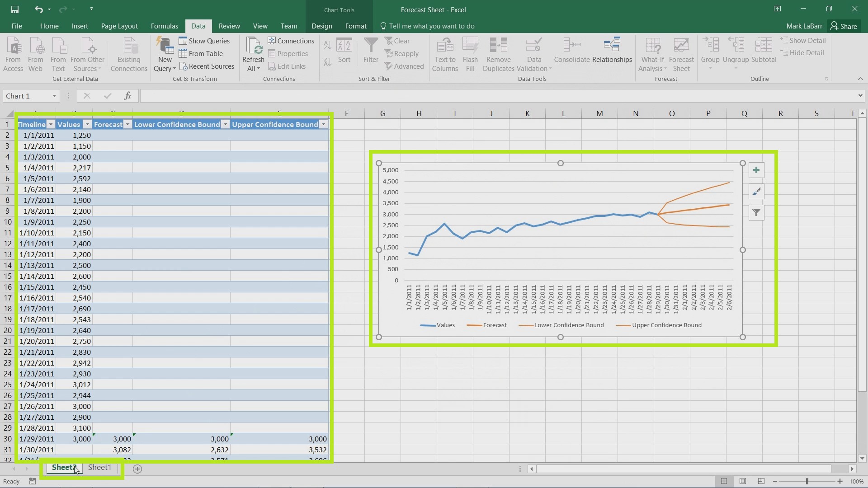Click the Data ribbon tab
The height and width of the screenshot is (488, 868).
pos(198,26)
